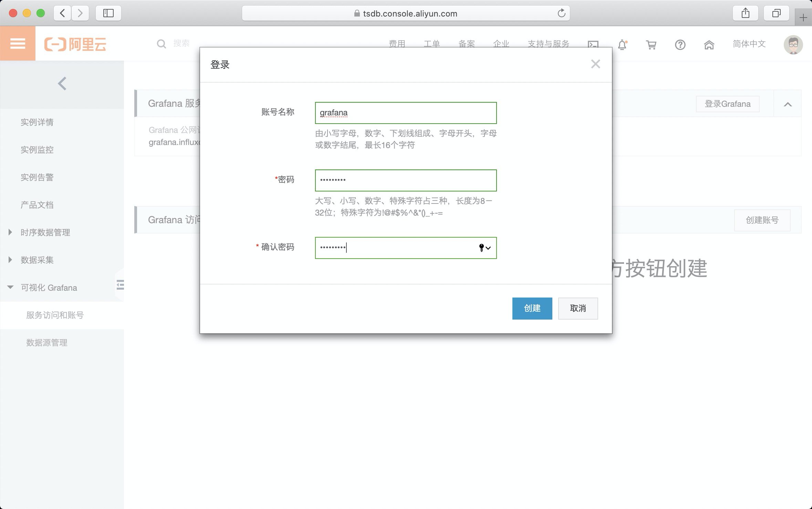Focus the 账号名称 input field
This screenshot has width=812, height=509.
[406, 113]
